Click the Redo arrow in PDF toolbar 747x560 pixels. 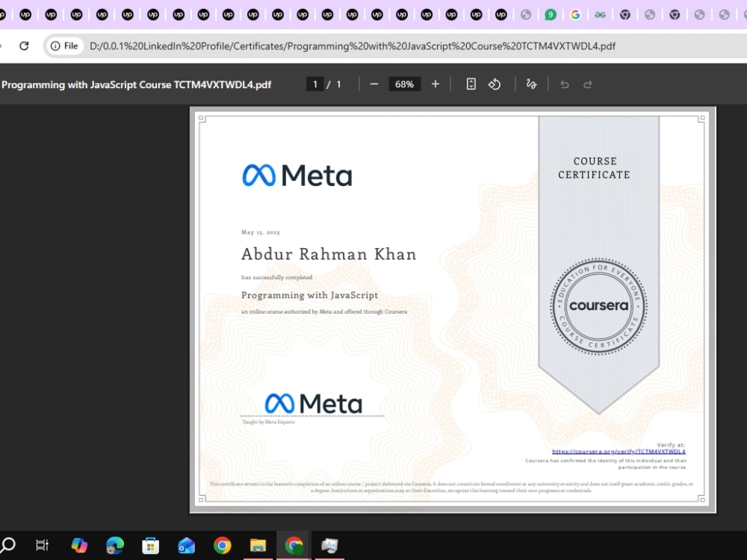coord(588,84)
